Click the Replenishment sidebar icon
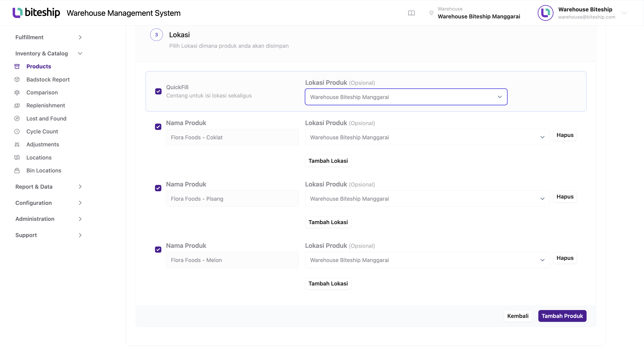Screen dimensions: 644x351 coord(17,105)
